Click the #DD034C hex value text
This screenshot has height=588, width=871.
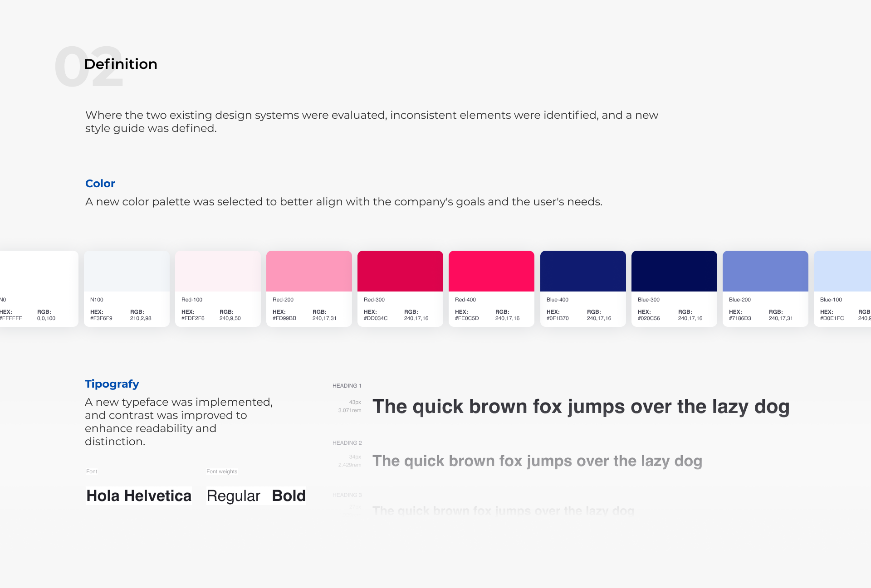point(376,318)
